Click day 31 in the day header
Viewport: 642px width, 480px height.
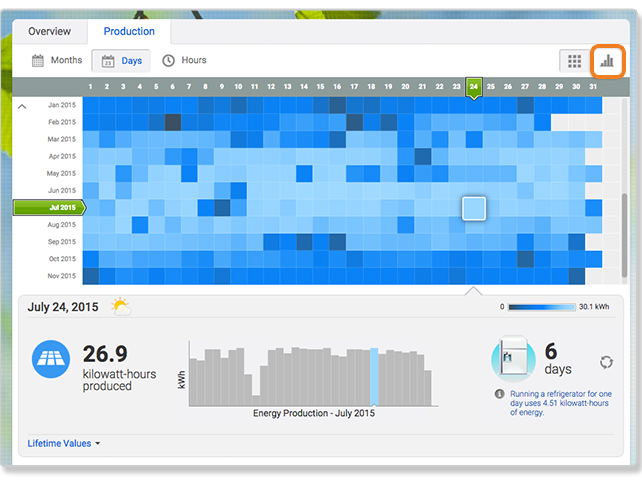click(x=593, y=87)
